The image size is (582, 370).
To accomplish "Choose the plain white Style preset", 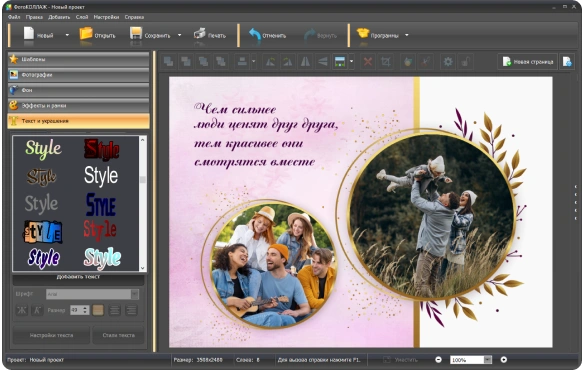I will [x=101, y=176].
